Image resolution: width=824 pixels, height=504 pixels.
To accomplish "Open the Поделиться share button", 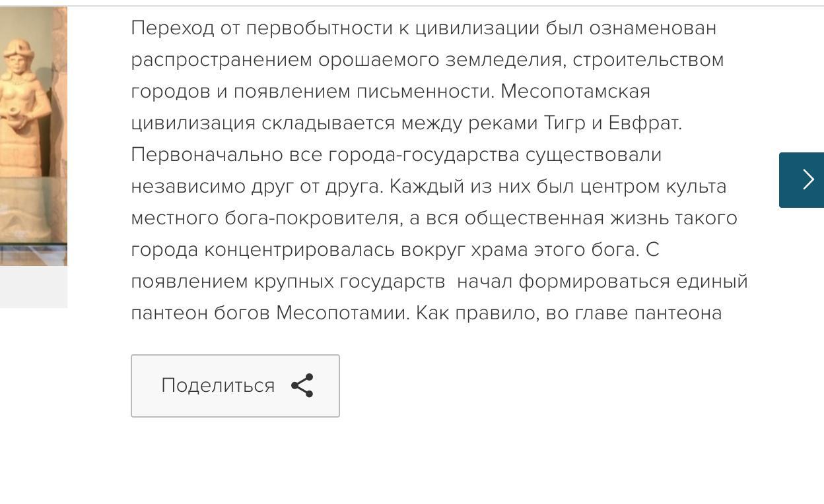I will 235,386.
